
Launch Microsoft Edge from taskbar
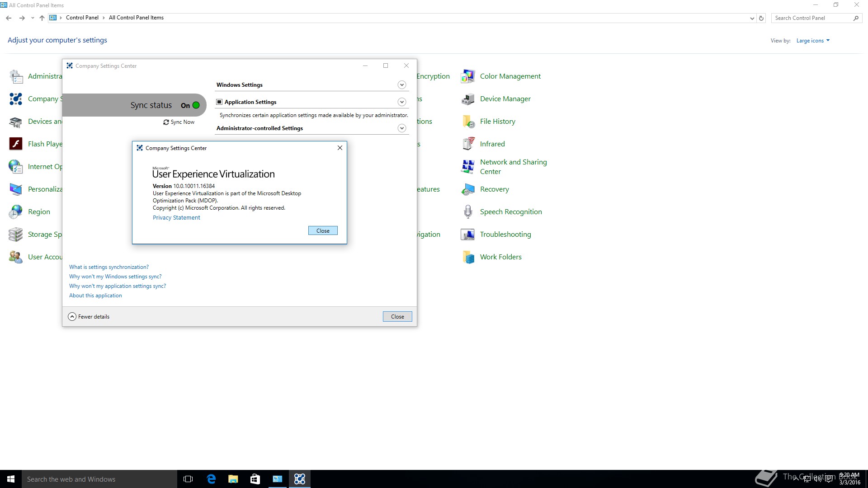tap(211, 479)
